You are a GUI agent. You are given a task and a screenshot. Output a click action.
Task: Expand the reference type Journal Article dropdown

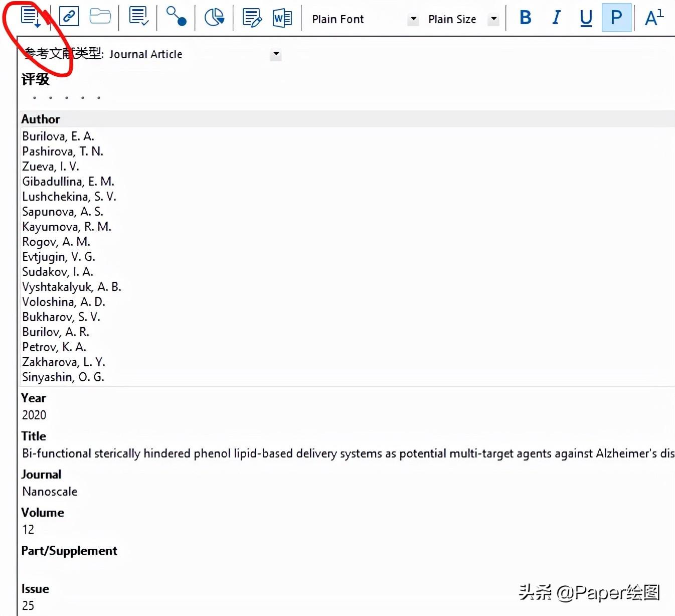click(276, 54)
